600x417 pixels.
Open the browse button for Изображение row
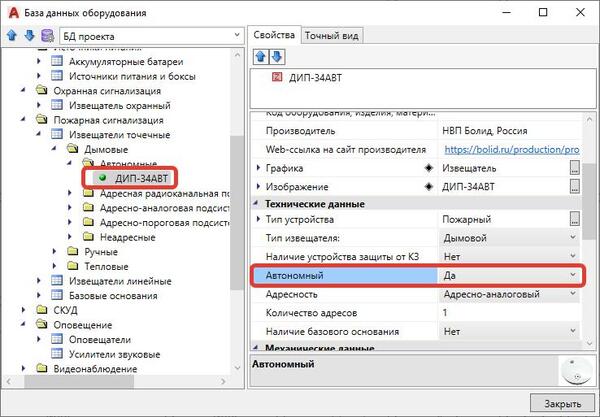(x=573, y=186)
